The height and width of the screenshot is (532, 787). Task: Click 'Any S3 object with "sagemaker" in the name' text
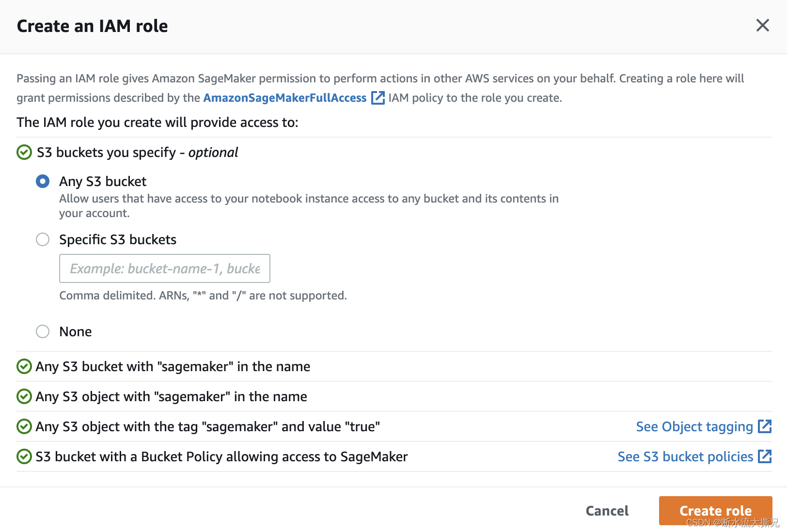tap(172, 397)
